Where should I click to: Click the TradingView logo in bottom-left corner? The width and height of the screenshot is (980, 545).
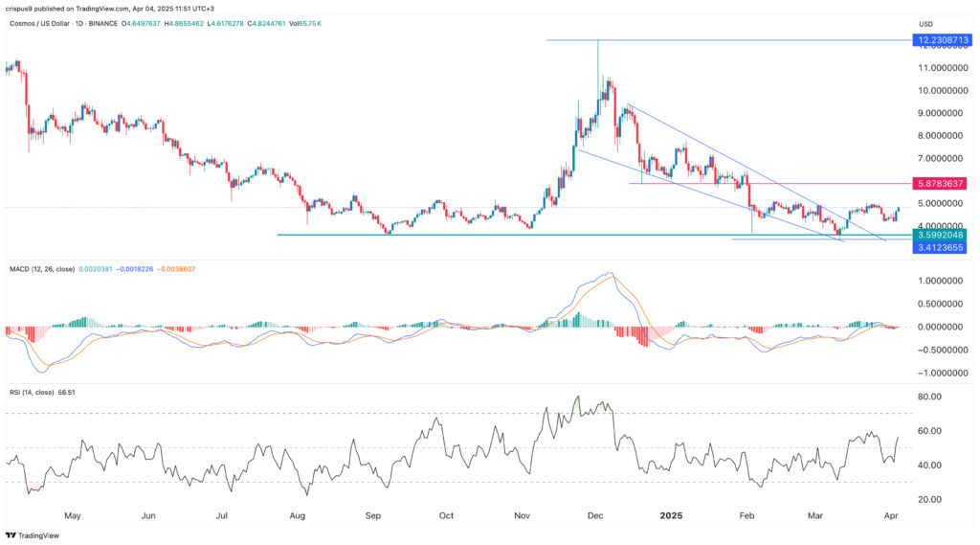point(32,535)
